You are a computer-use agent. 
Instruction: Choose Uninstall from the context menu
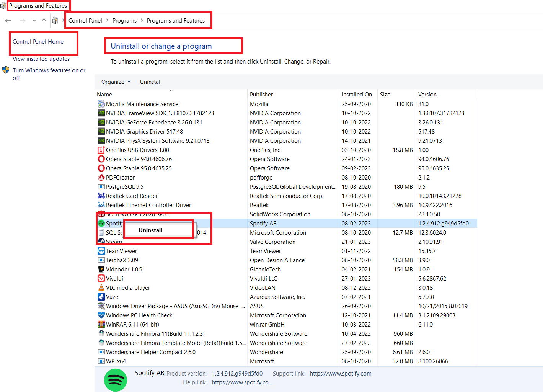click(x=150, y=230)
